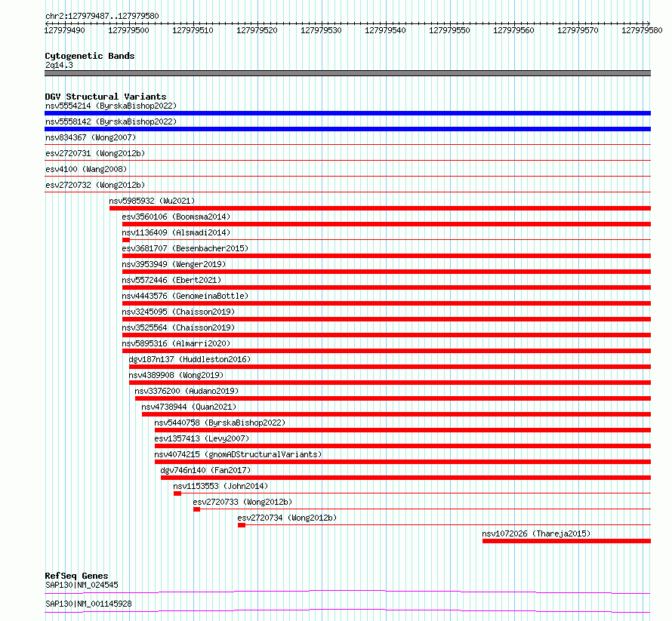
Task: Click esv1357413 (Levy2007) label
Action: (x=202, y=438)
